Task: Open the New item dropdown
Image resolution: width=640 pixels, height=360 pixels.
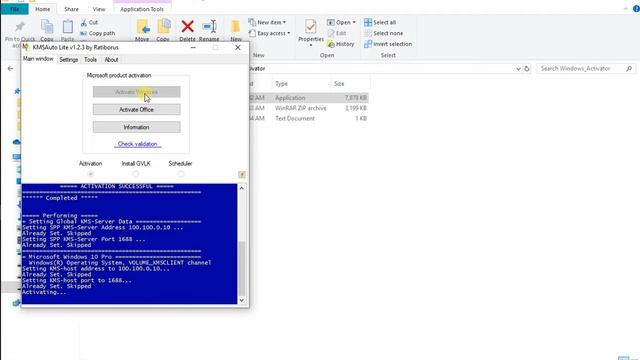Action: (267, 22)
